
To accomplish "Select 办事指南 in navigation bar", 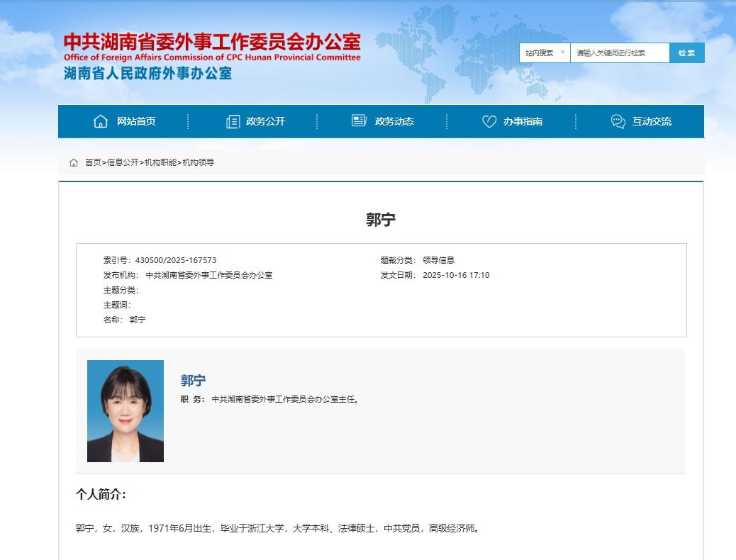I will (x=523, y=121).
